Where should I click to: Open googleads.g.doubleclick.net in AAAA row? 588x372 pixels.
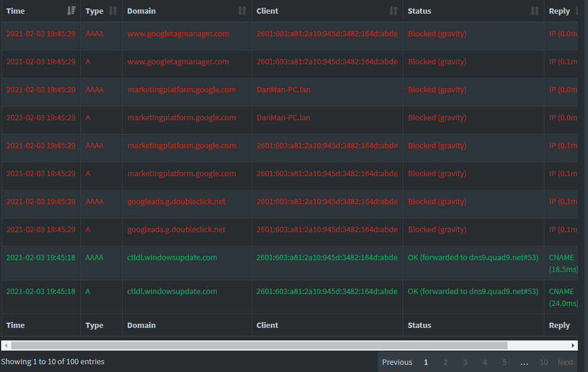pyautogui.click(x=176, y=202)
